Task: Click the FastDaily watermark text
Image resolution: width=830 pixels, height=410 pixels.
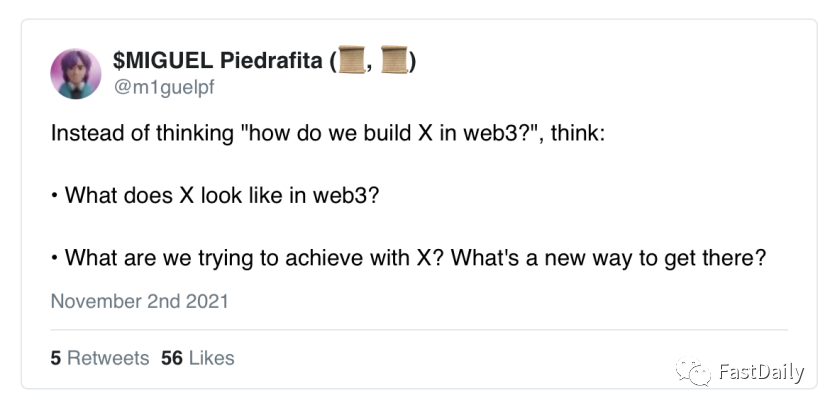Action: [761, 373]
